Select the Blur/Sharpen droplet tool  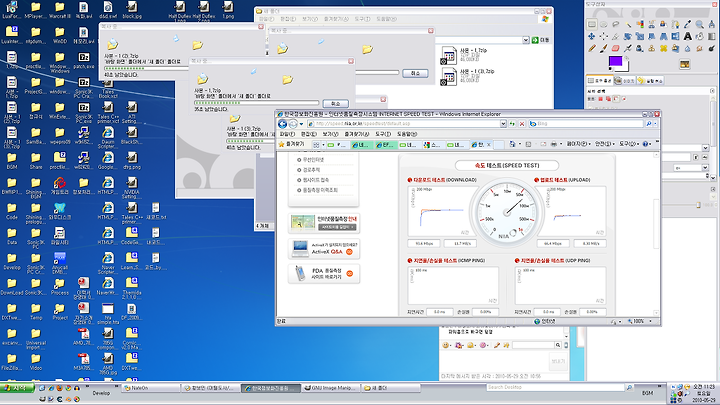[687, 48]
